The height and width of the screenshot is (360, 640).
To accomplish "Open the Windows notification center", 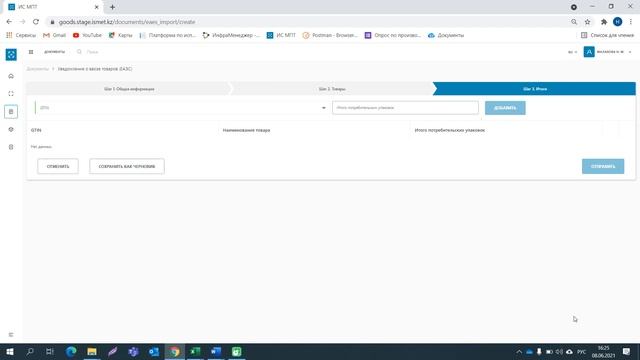I will [x=627, y=351].
